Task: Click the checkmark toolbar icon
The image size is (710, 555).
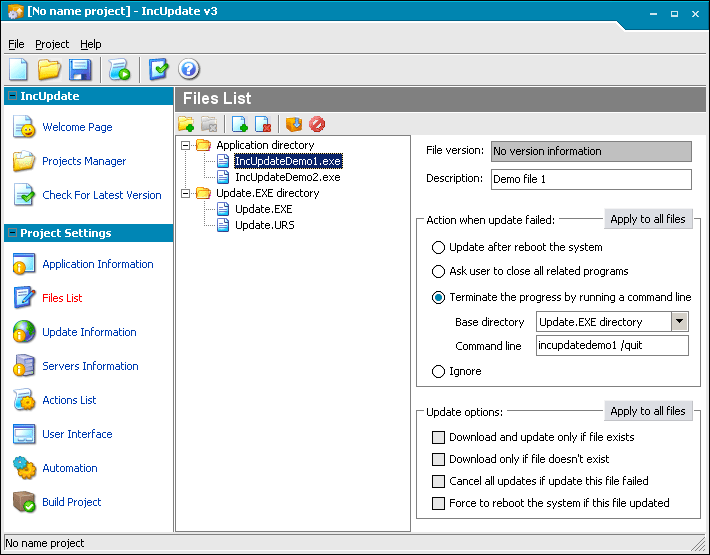Action: click(158, 70)
